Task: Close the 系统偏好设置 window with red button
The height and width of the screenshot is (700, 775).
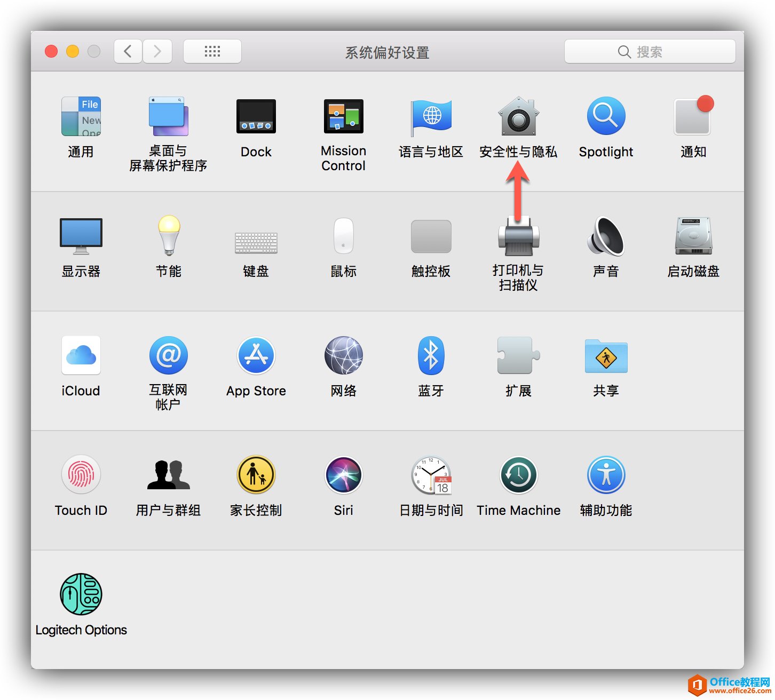Action: coord(51,51)
